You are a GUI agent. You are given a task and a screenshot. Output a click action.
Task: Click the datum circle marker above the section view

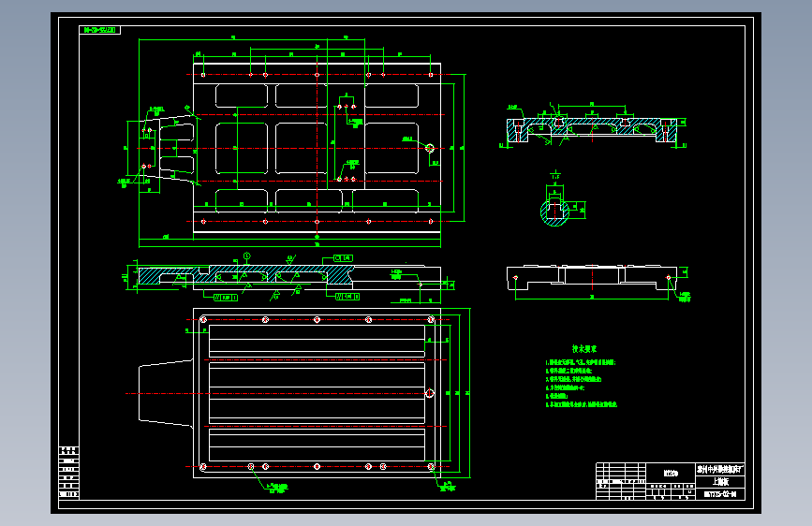click(x=247, y=256)
